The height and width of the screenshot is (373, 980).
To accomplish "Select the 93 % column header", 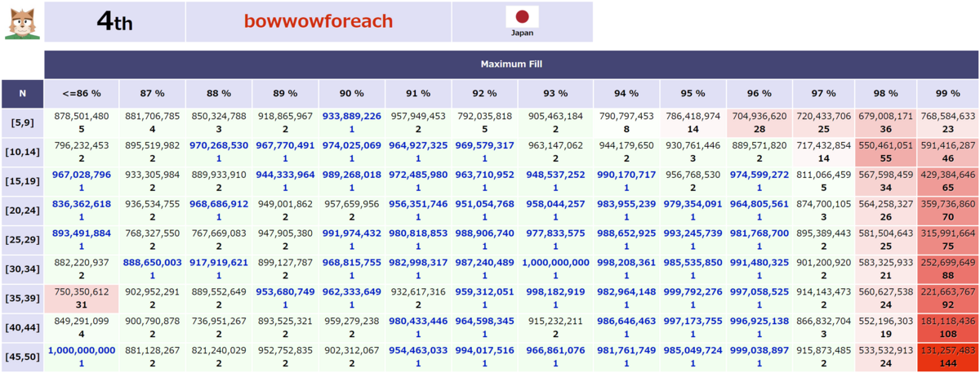I will (x=555, y=94).
